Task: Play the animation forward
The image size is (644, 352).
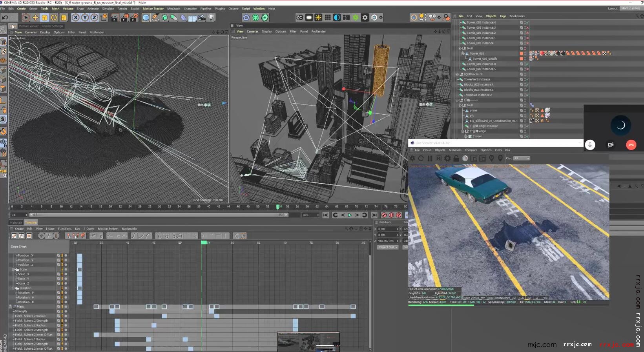Action: pyautogui.click(x=350, y=215)
